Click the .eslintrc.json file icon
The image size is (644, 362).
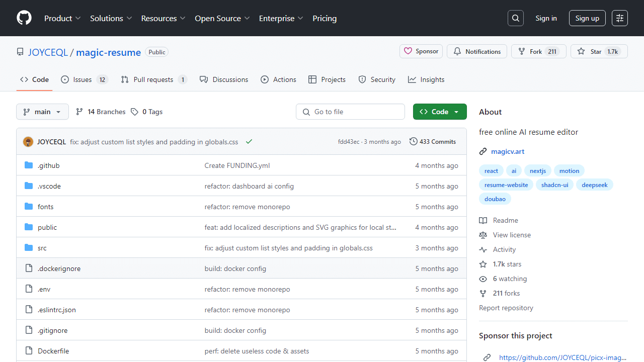29,310
